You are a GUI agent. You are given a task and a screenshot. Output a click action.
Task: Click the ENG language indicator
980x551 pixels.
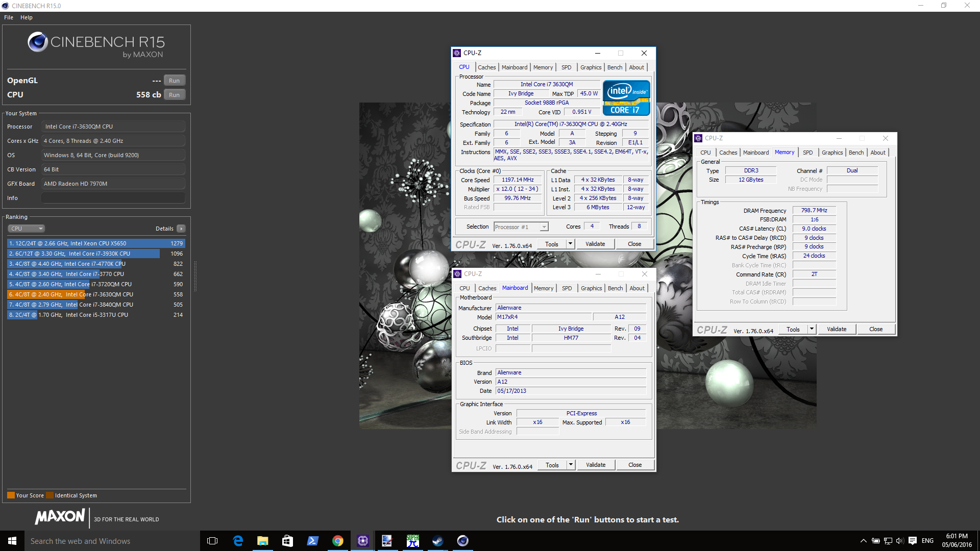coord(928,541)
